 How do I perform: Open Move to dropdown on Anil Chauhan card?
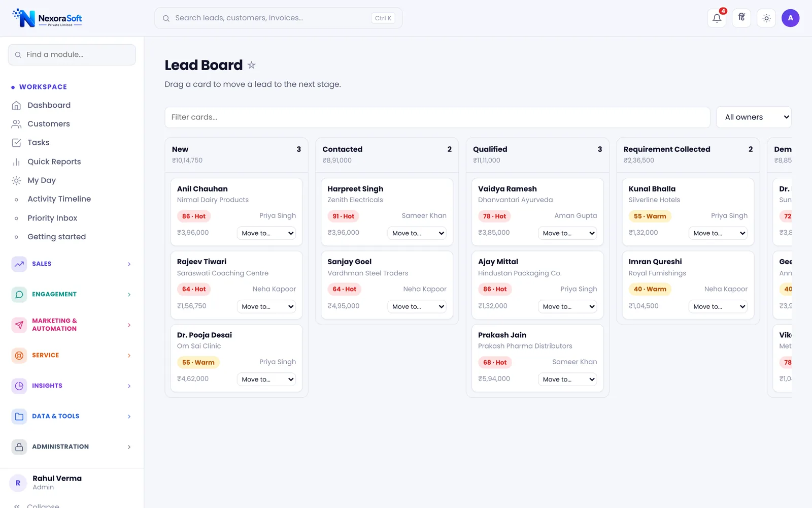pos(266,233)
